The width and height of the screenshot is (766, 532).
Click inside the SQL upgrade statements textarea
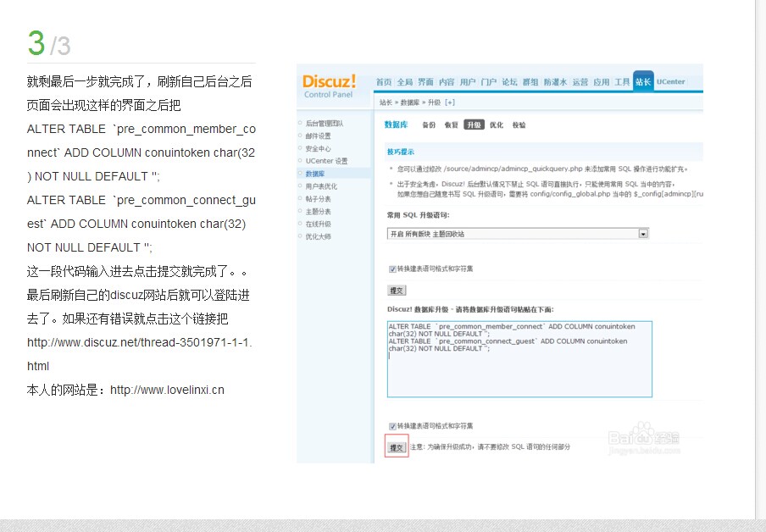(519, 356)
